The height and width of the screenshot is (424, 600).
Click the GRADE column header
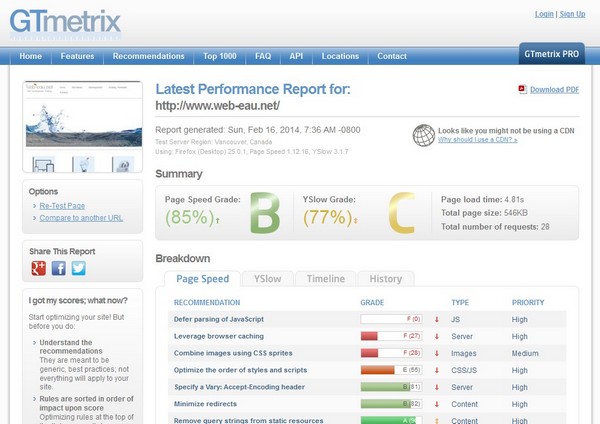tap(372, 303)
